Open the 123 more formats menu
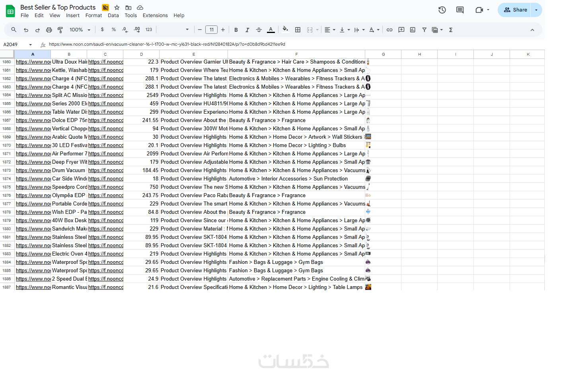Viewport: 588px width, 376px height. (x=149, y=30)
